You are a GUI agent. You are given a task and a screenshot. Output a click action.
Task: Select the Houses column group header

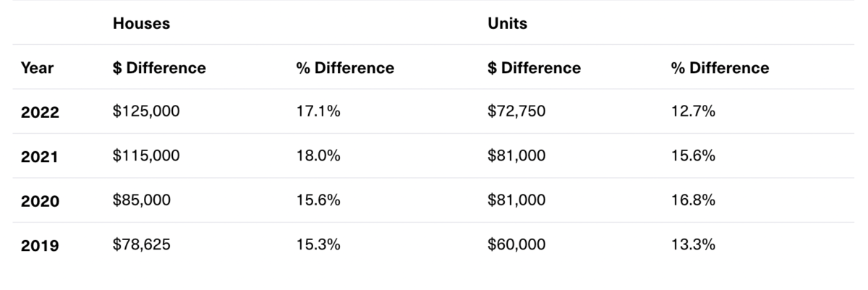point(141,24)
